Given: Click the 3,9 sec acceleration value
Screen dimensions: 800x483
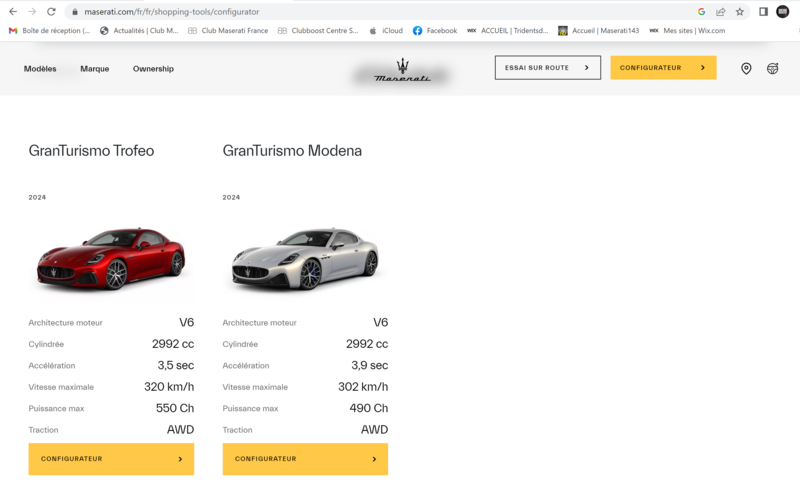Looking at the screenshot, I should [369, 365].
